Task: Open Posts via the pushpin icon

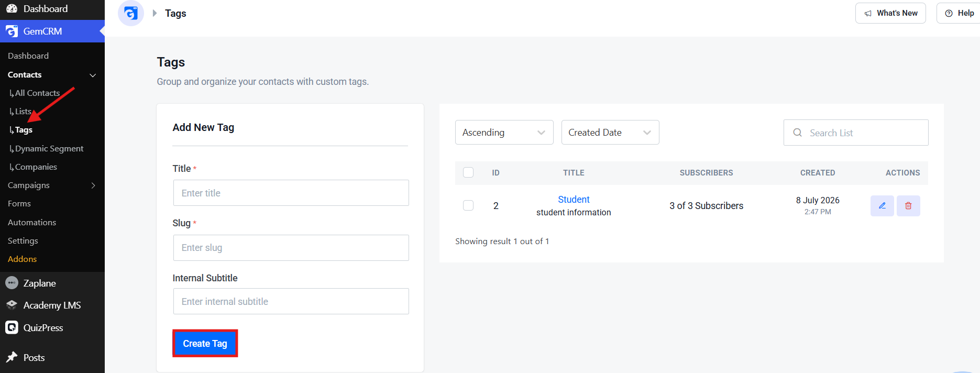Action: point(12,357)
